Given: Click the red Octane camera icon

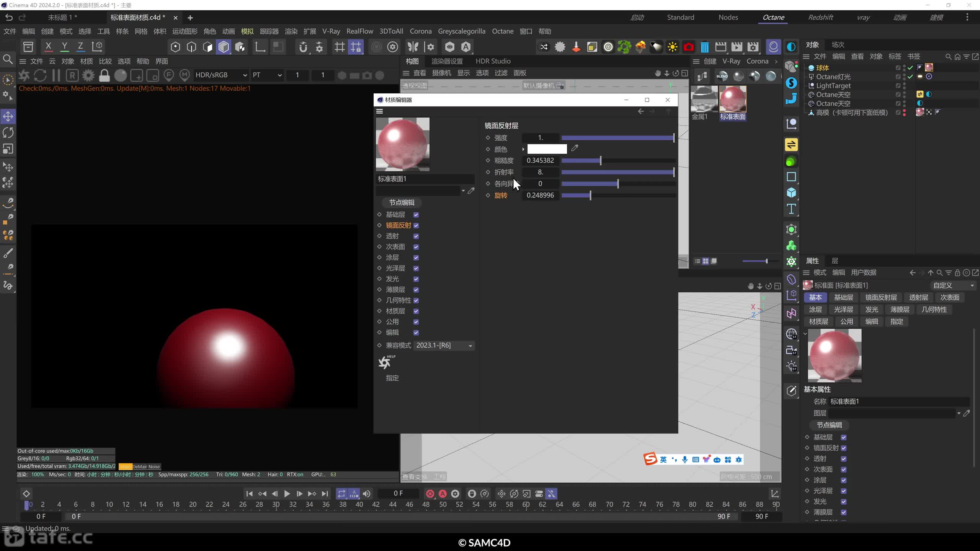Looking at the screenshot, I should tap(688, 47).
